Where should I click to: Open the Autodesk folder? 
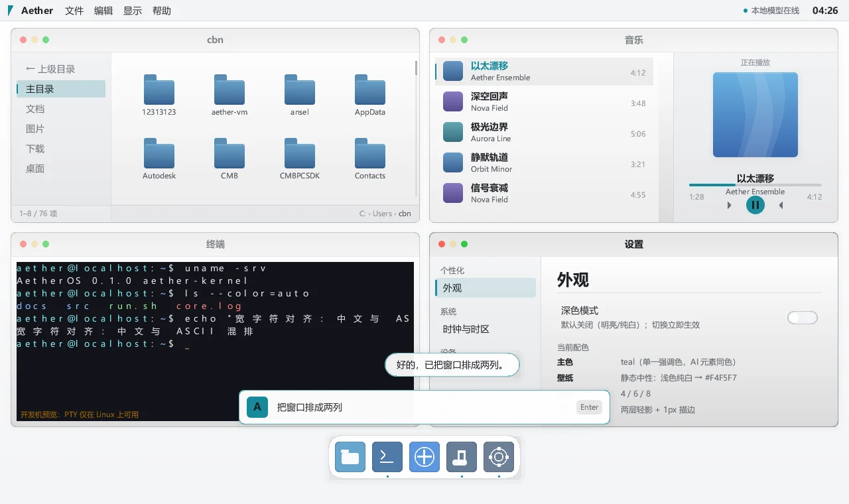click(159, 153)
